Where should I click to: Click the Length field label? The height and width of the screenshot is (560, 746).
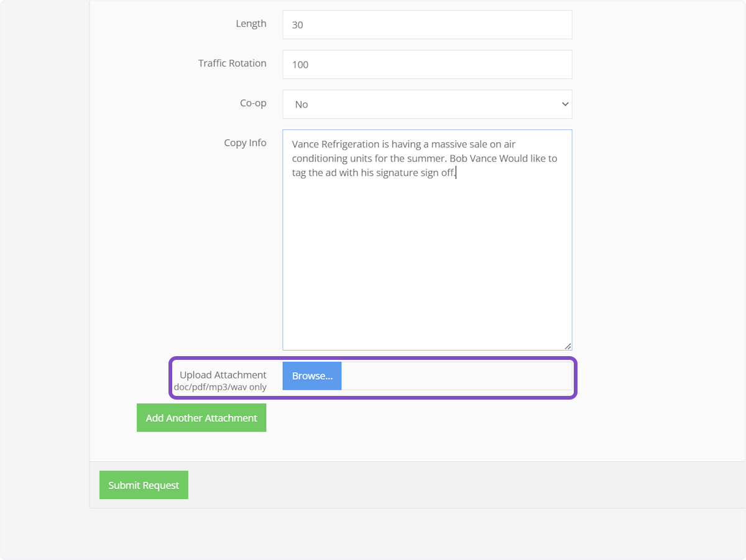pyautogui.click(x=251, y=24)
